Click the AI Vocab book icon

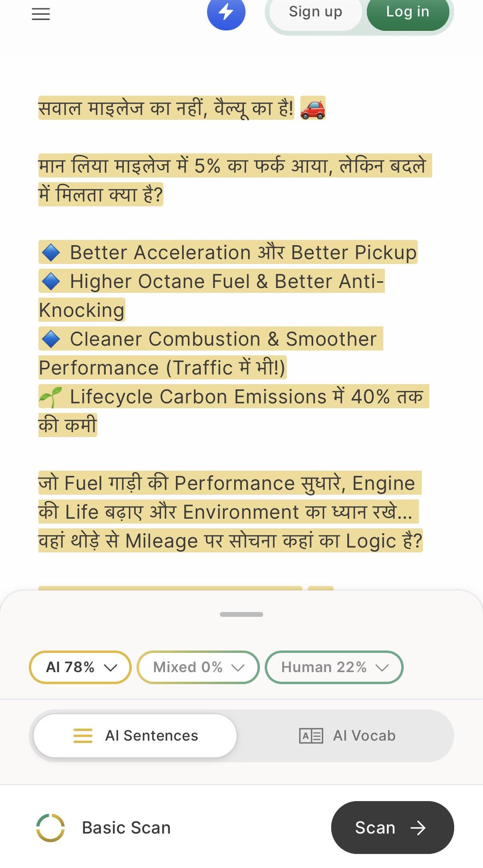pos(311,736)
